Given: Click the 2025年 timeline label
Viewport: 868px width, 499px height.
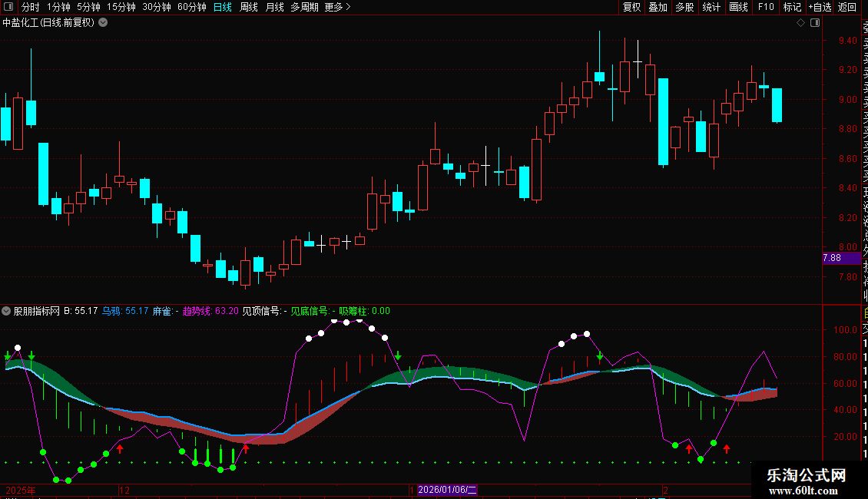Looking at the screenshot, I should click(21, 490).
